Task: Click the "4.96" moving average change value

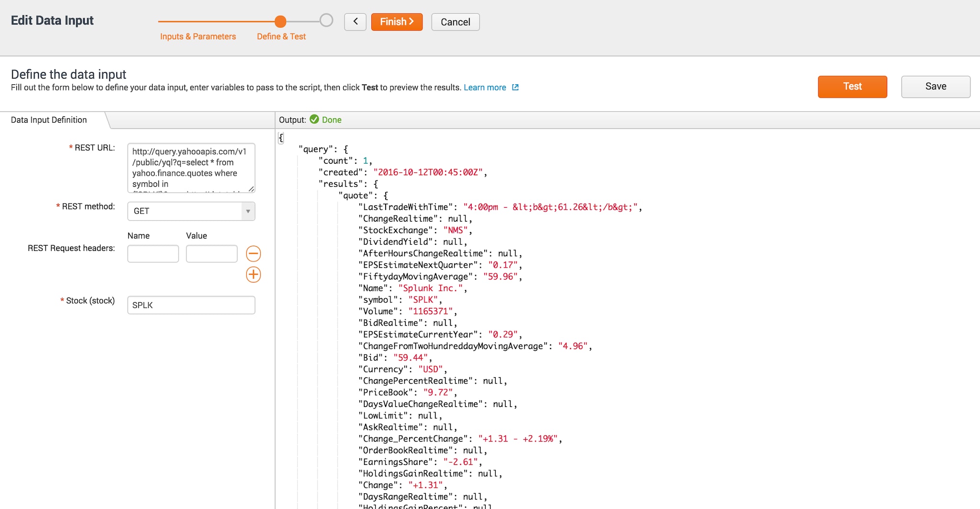Action: point(573,346)
